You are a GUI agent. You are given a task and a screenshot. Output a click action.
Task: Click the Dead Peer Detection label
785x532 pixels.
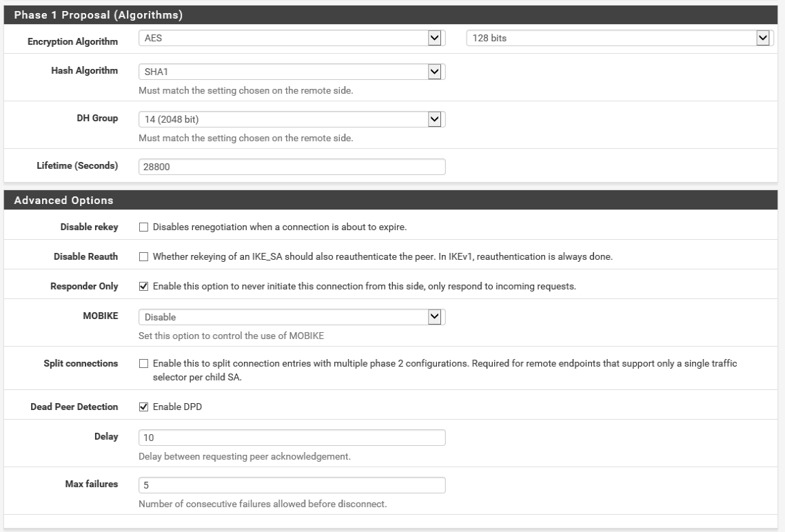[x=74, y=407]
